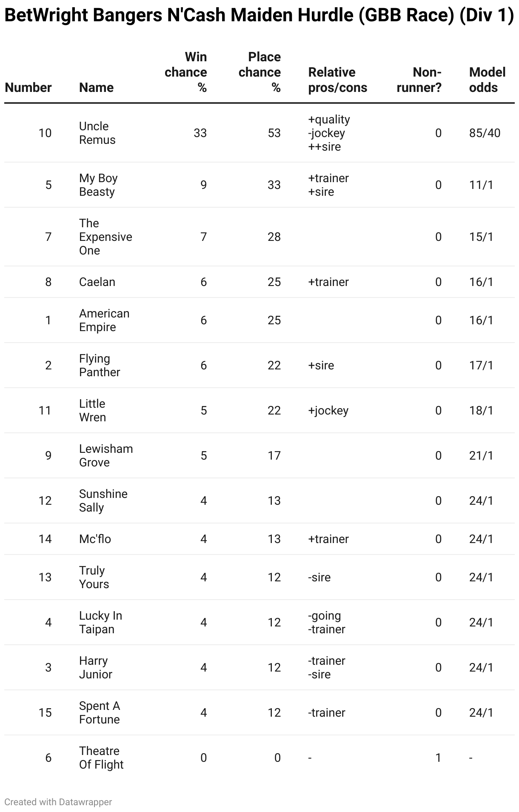The image size is (519, 812).
Task: Click the Number column header
Action: click(28, 88)
